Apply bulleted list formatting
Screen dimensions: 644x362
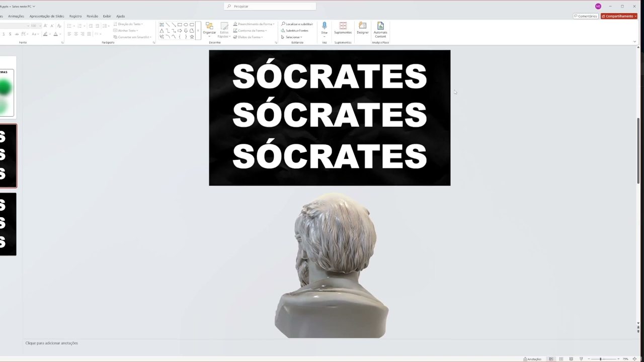pos(69,26)
